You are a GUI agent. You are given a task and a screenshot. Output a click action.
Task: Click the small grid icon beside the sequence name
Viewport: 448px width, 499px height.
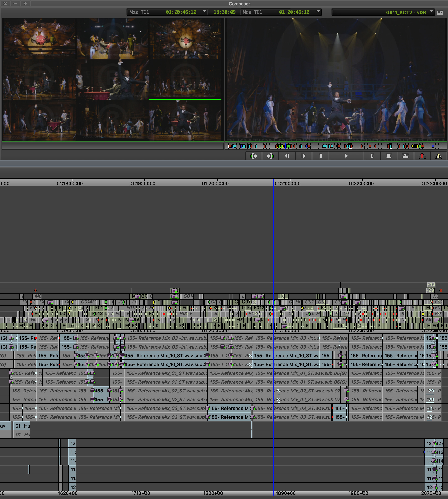tap(440, 13)
